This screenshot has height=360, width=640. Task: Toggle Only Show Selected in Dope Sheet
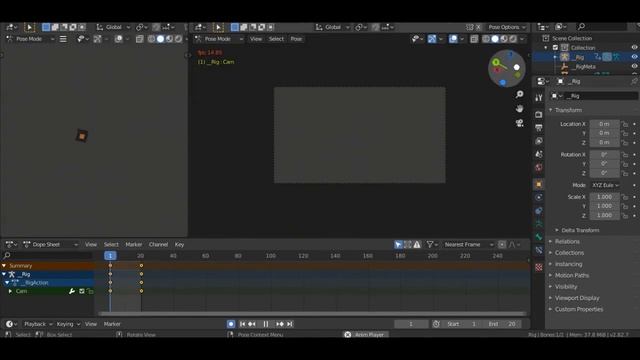point(398,244)
